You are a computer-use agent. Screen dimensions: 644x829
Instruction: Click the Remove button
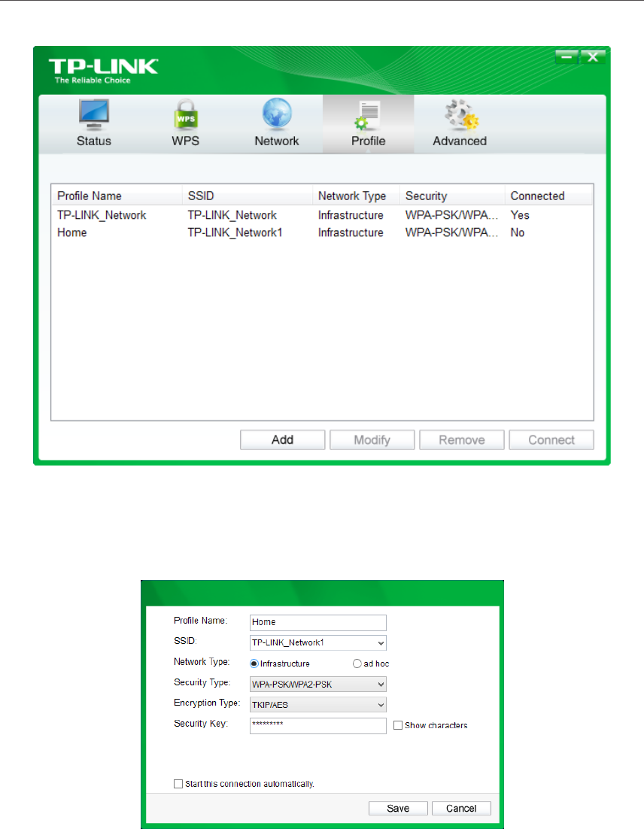coord(462,440)
